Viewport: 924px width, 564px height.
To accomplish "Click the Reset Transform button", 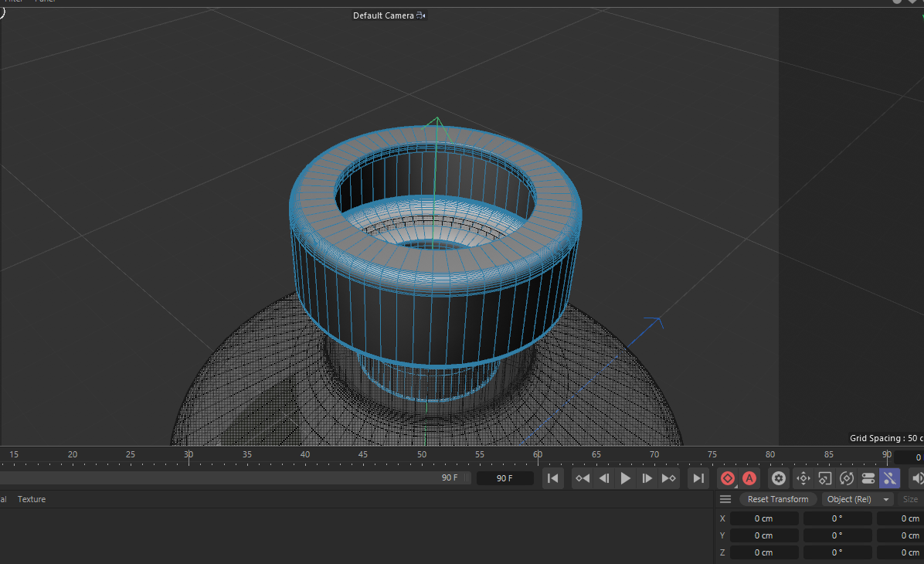I will [778, 499].
